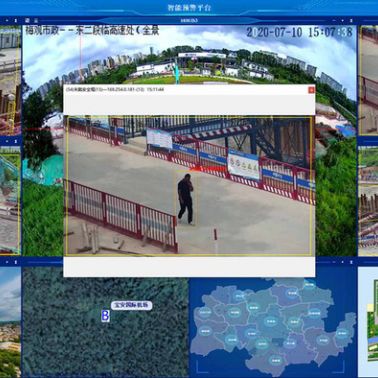
Task: Open the bottom-left aerial view thumbnail
Action: point(10,322)
